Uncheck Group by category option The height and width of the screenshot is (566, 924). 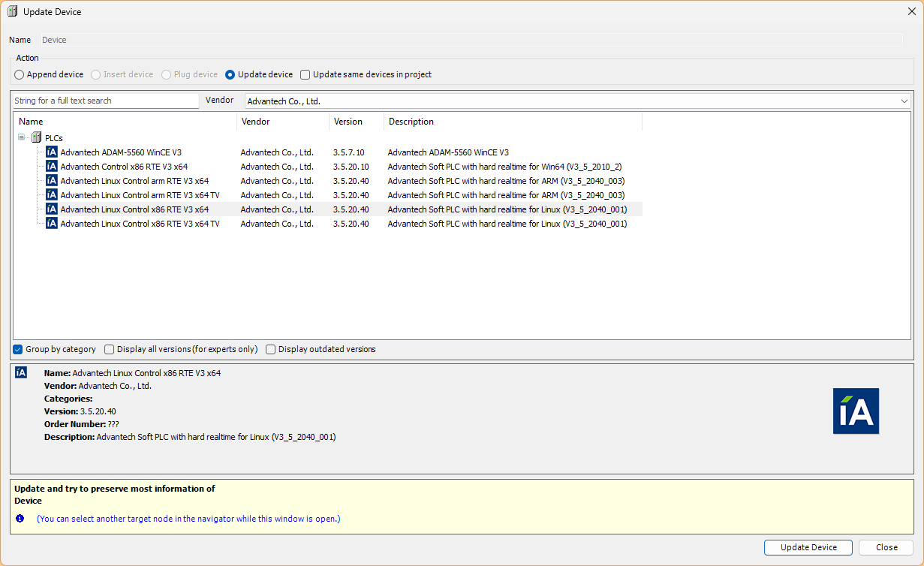click(18, 350)
